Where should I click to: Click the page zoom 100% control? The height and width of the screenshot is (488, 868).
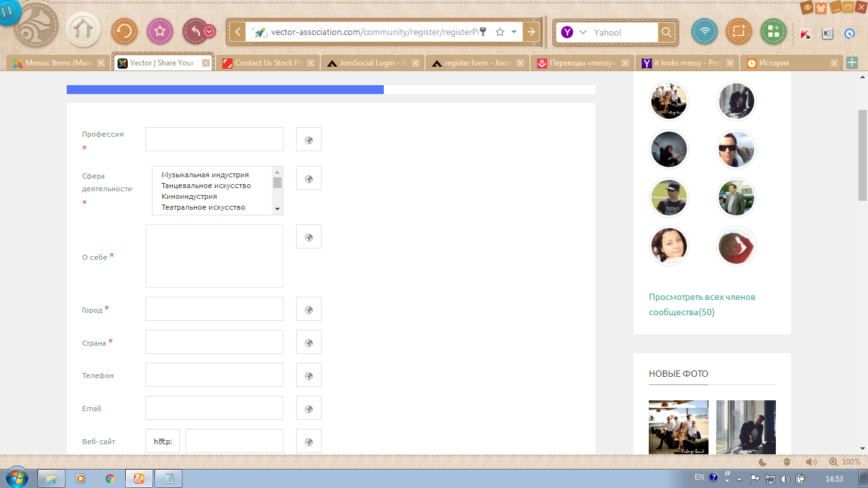(x=844, y=462)
